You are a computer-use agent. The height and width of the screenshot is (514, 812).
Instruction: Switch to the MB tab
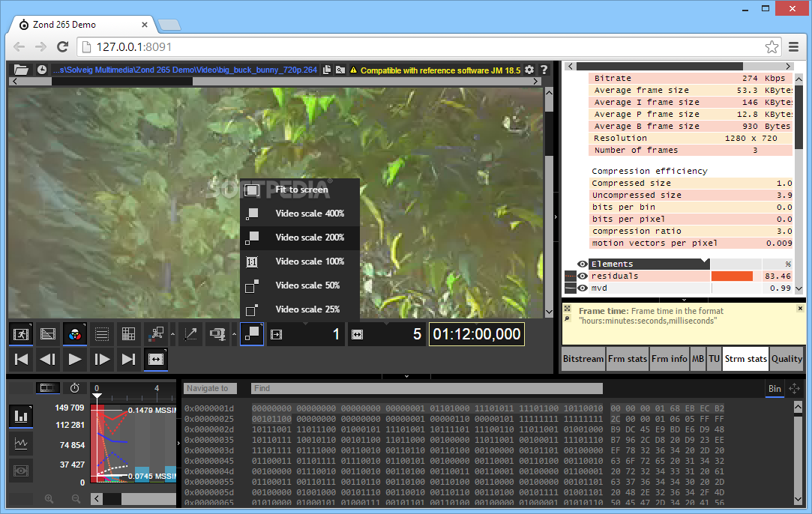(x=697, y=359)
